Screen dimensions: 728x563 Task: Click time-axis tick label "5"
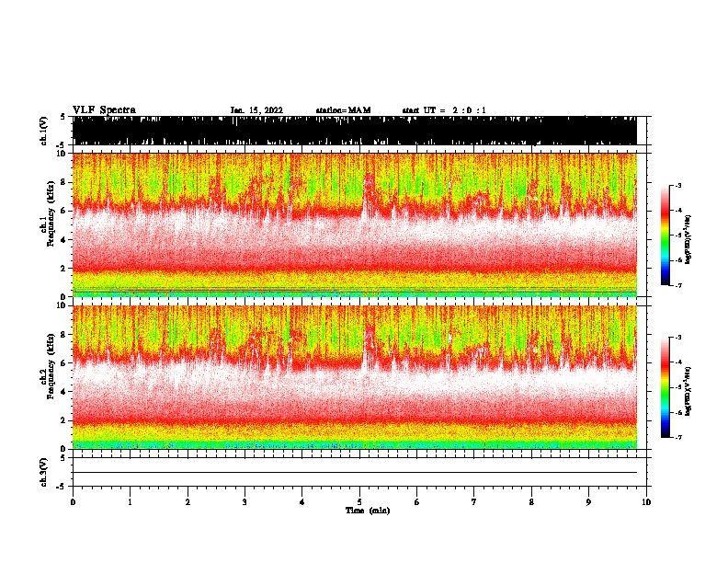pos(359,502)
